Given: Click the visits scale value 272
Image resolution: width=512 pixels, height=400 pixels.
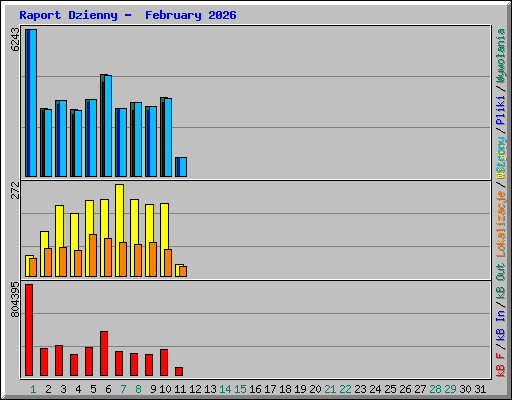Looking at the screenshot, I should (15, 190).
